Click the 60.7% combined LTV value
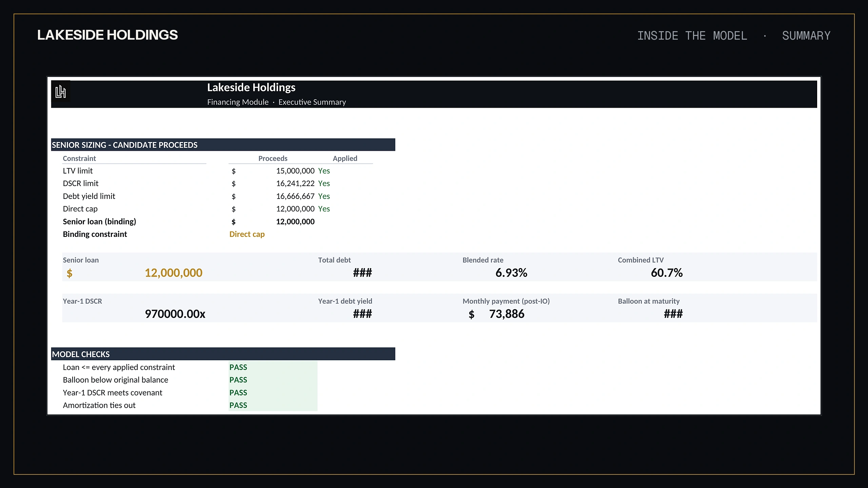Image resolution: width=868 pixels, height=488 pixels. [x=667, y=273]
